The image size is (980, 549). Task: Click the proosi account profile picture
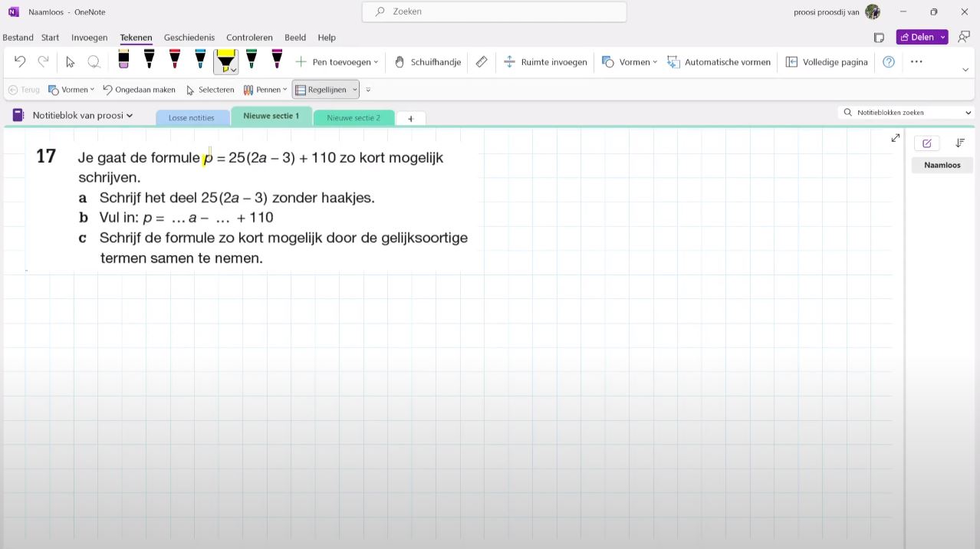(873, 12)
